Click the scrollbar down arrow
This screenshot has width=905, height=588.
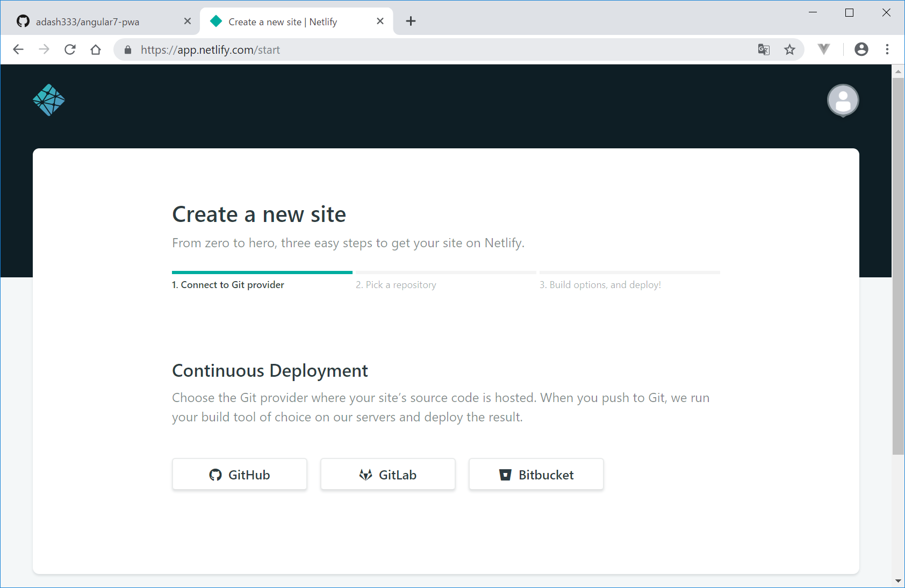click(898, 580)
